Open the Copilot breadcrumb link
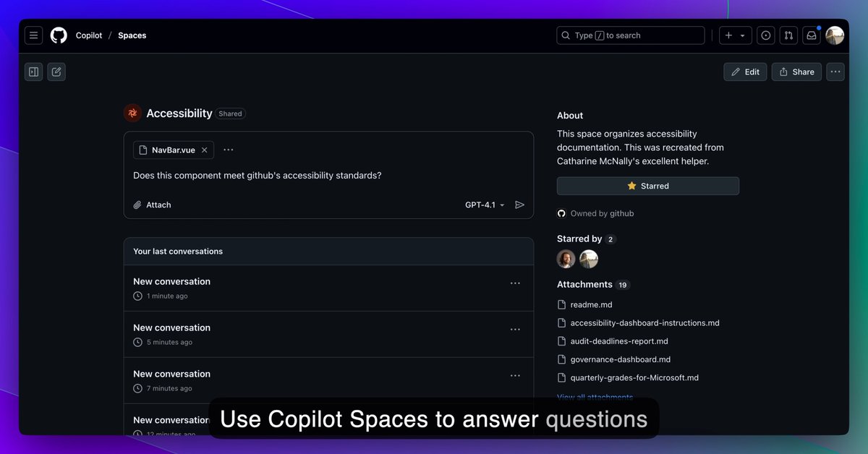This screenshot has height=454, width=868. pos(89,35)
